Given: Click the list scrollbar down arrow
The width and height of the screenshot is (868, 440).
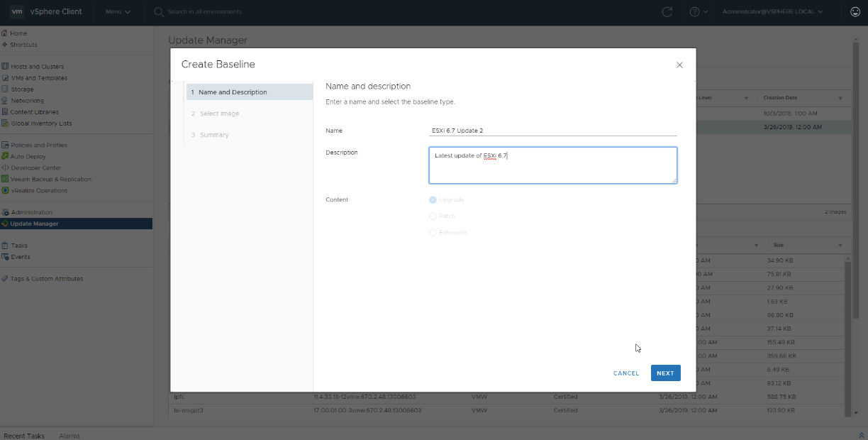Looking at the screenshot, I should coord(857,413).
